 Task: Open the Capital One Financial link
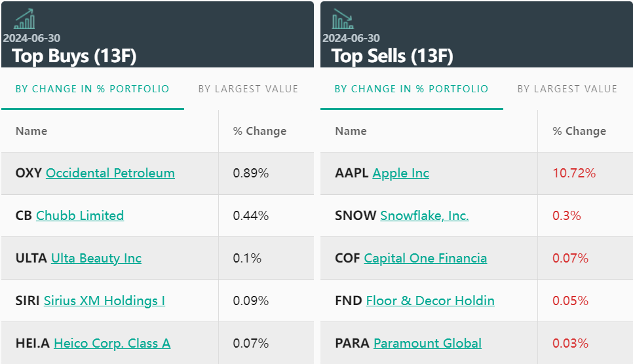(425, 259)
